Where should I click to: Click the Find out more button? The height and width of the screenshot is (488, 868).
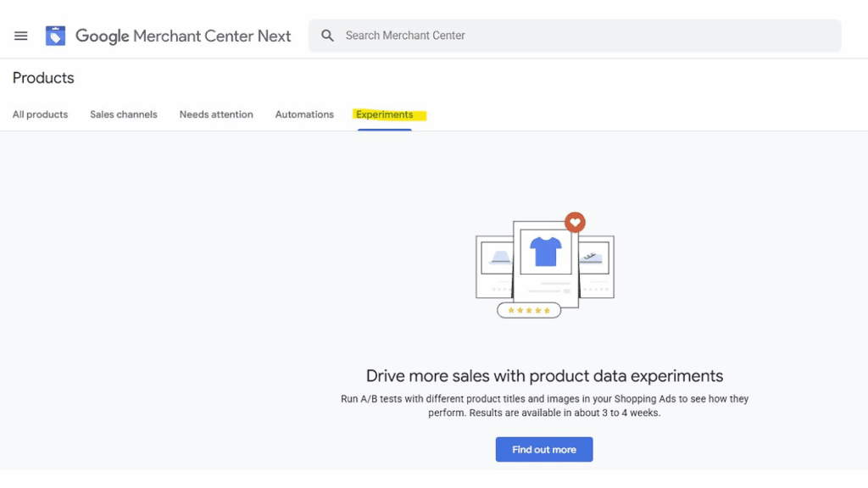click(x=544, y=449)
